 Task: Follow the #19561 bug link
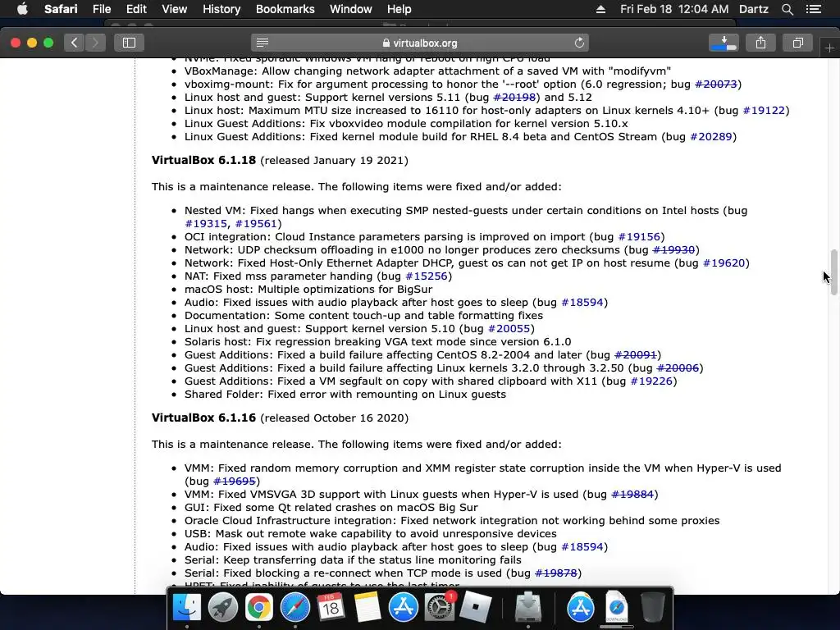256,223
